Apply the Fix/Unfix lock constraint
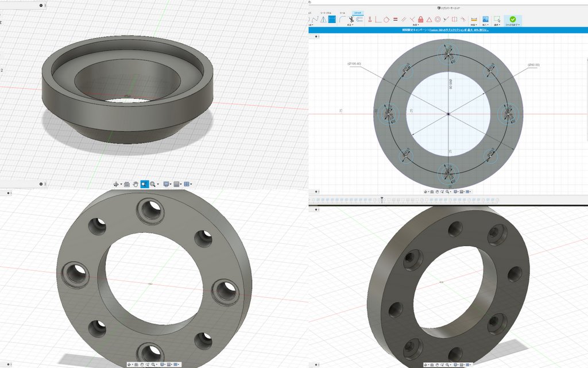Viewport: 588px width, 368px height. tap(421, 20)
